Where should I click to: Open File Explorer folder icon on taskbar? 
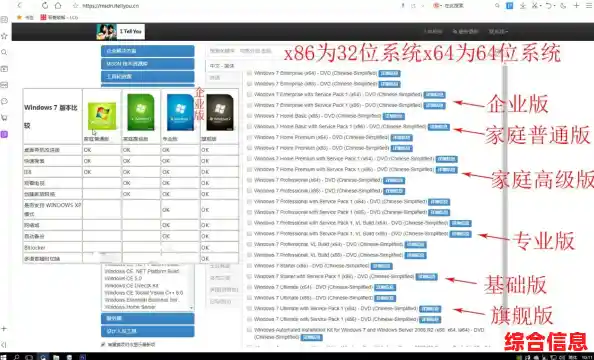tap(56, 357)
